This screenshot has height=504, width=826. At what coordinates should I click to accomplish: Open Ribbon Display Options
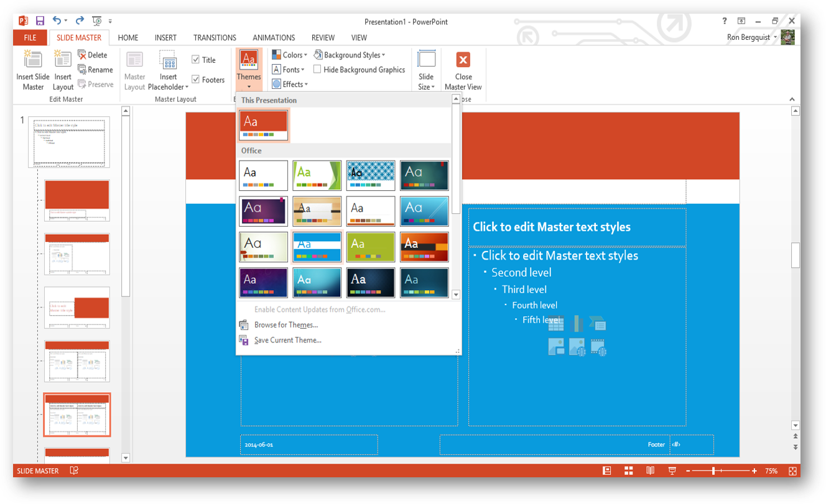click(x=741, y=21)
